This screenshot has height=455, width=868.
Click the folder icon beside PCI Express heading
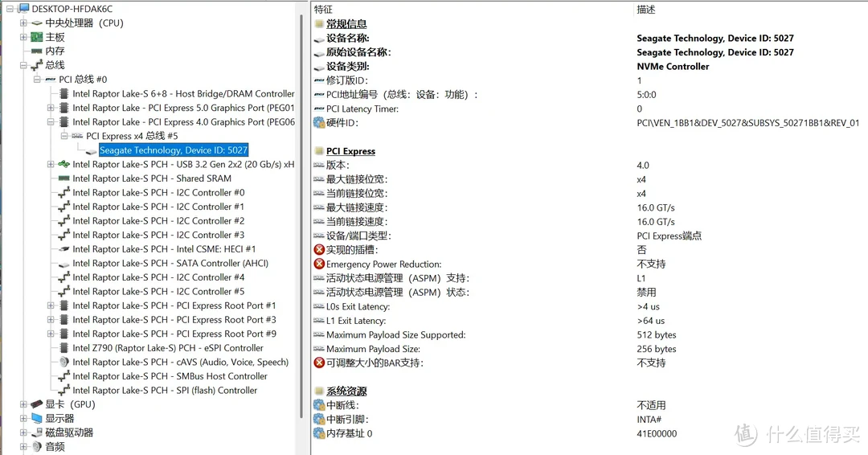[319, 151]
